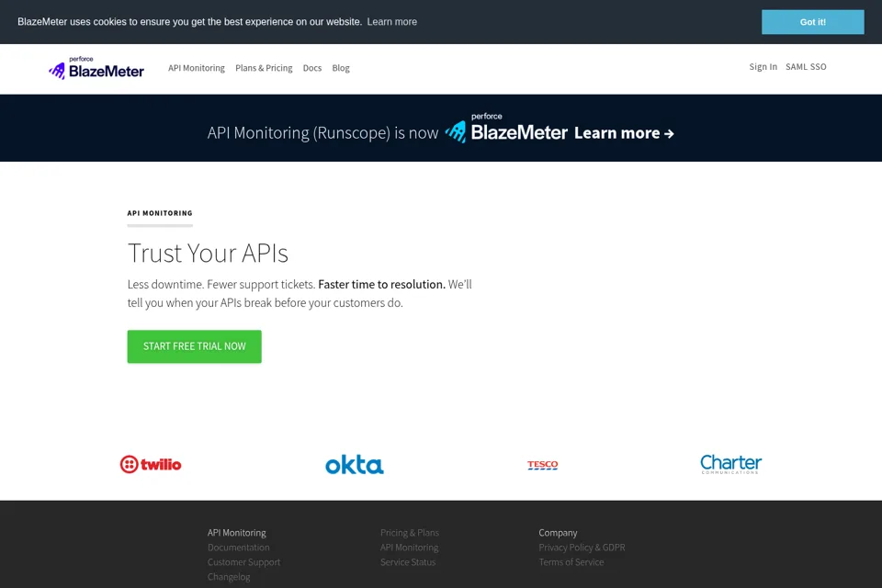Dismiss cookie notice with Got it! button

813,22
